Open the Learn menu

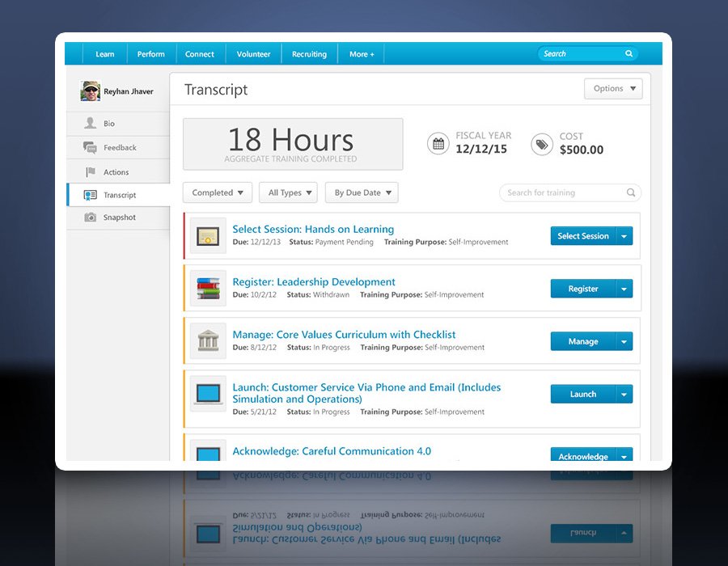[105, 54]
